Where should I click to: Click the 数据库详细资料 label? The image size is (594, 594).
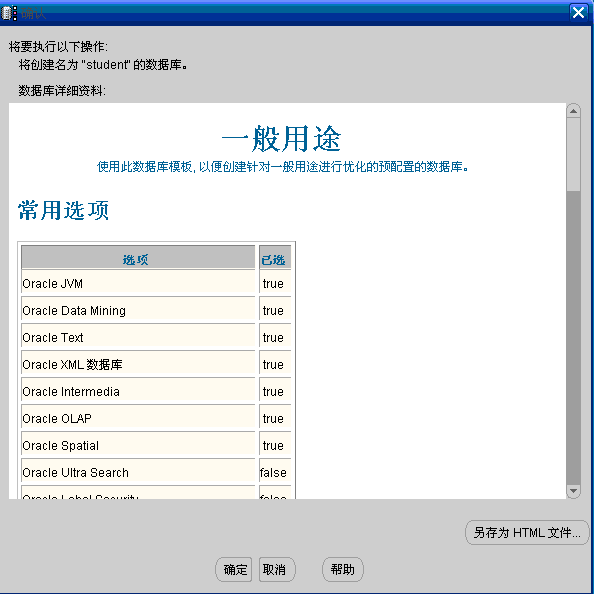click(62, 91)
